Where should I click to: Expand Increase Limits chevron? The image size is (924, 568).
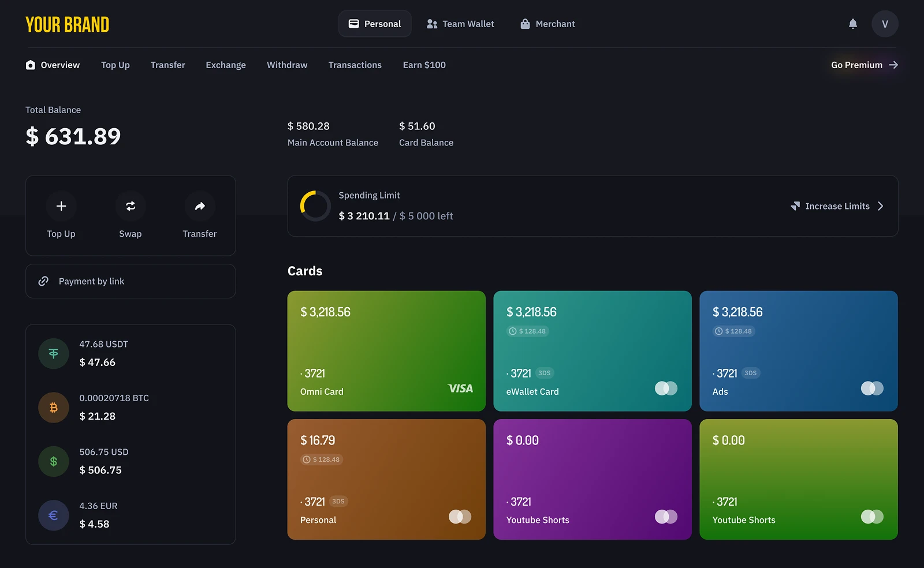(x=880, y=206)
